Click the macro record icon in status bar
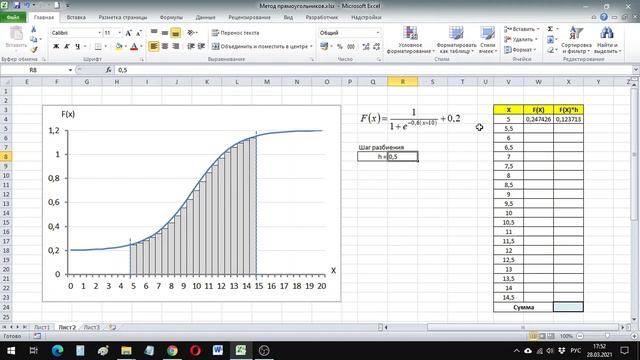The height and width of the screenshot is (360, 640). (37, 336)
